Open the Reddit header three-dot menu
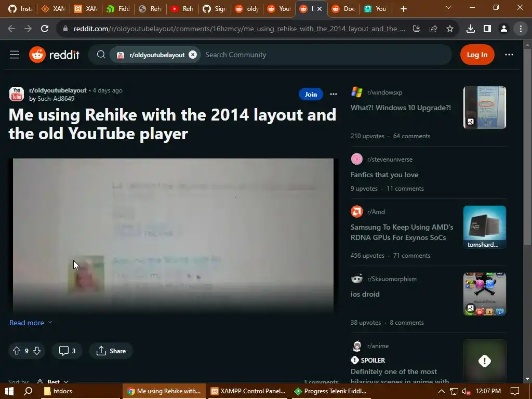 (x=509, y=55)
